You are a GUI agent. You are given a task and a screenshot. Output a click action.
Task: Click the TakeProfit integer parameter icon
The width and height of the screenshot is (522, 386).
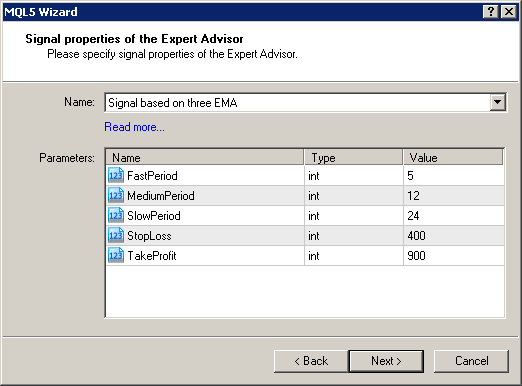click(116, 255)
